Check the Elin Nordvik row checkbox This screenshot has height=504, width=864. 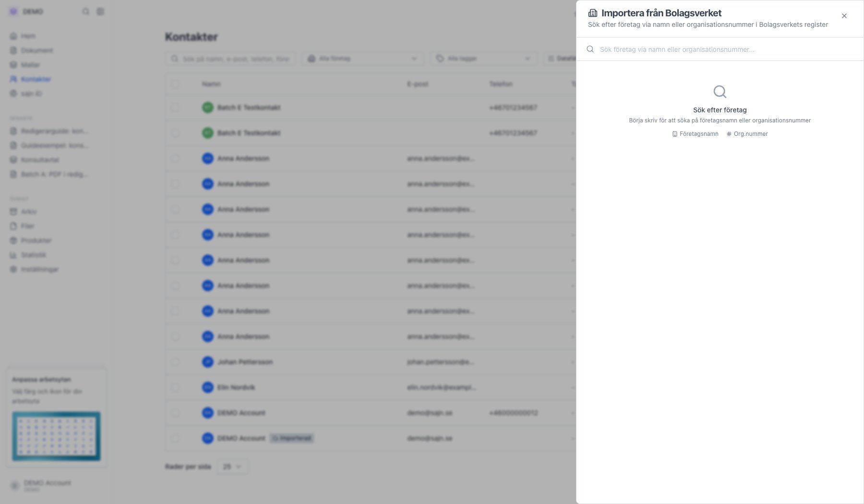[175, 387]
